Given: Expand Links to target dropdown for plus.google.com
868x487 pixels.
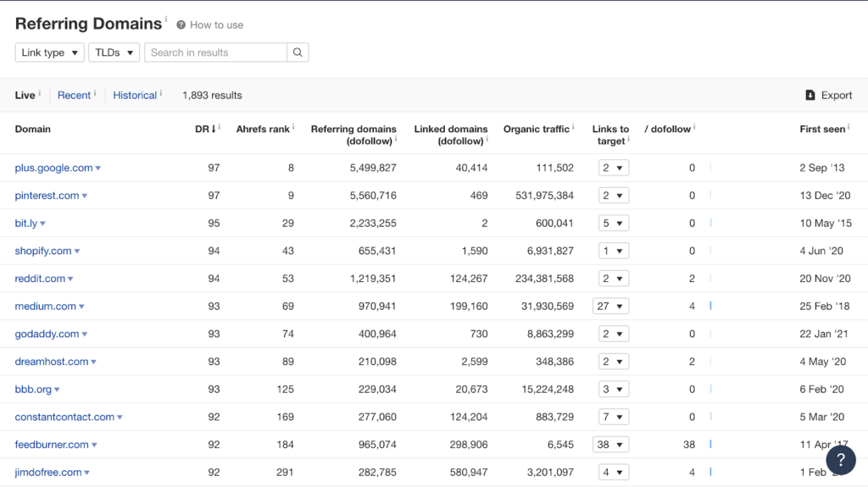Looking at the screenshot, I should click(614, 168).
